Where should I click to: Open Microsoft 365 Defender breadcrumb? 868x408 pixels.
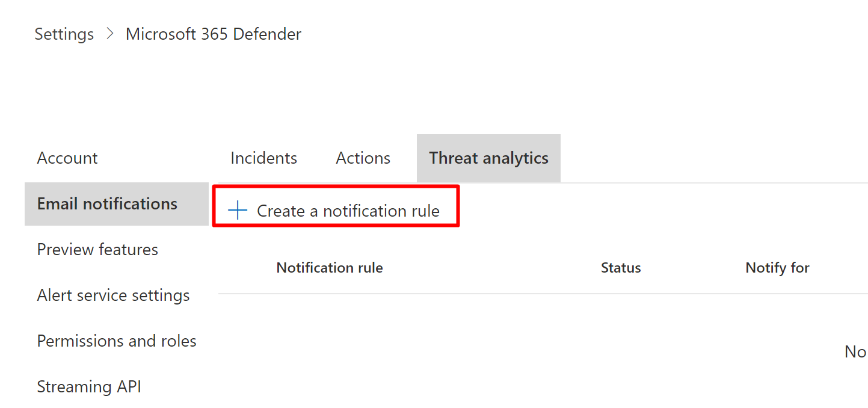[x=213, y=34]
